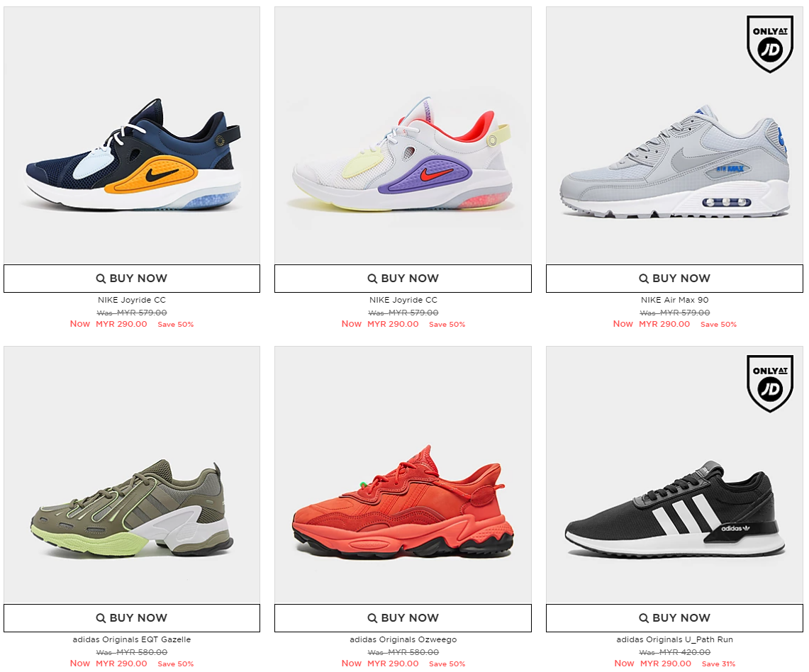Click the Only at JD badge on Air Max 90
The image size is (809, 672).
click(770, 45)
